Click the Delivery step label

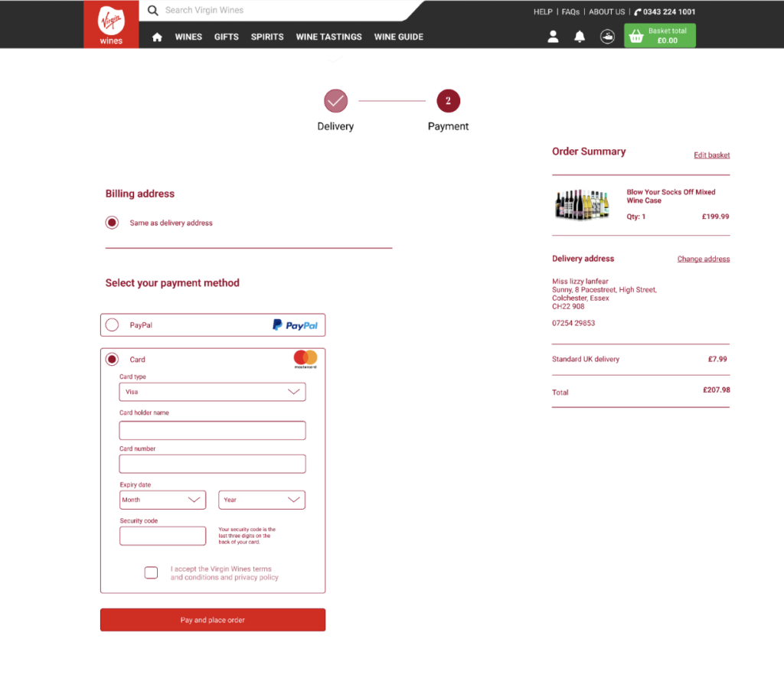[x=335, y=126]
